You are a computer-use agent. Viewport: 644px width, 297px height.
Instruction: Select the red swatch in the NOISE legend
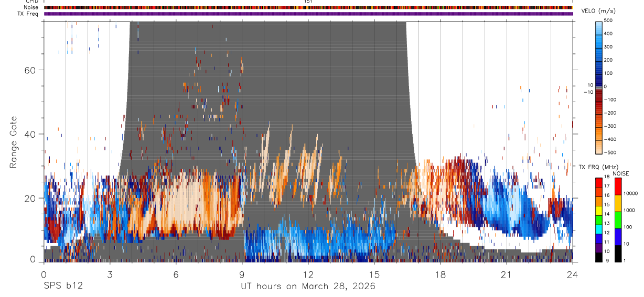coord(618,186)
